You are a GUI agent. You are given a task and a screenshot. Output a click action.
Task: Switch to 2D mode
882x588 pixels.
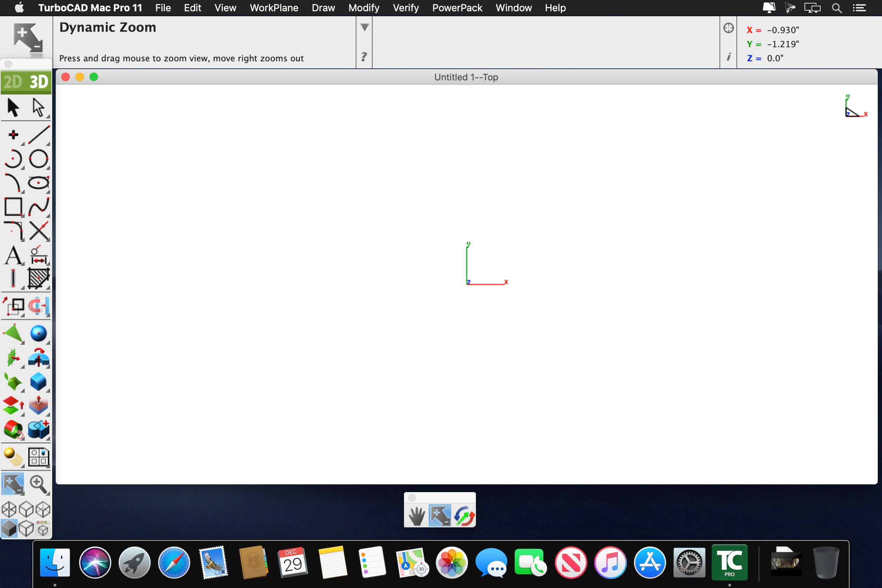(x=13, y=82)
